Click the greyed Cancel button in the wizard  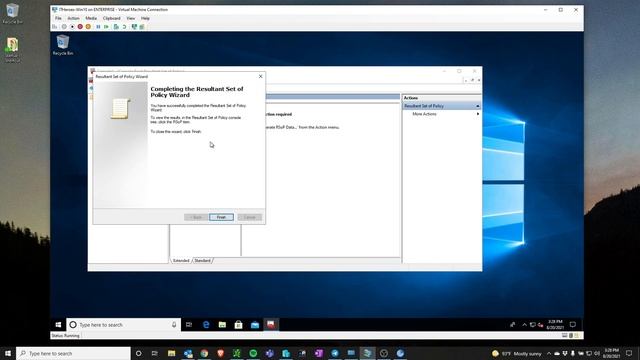[250, 217]
